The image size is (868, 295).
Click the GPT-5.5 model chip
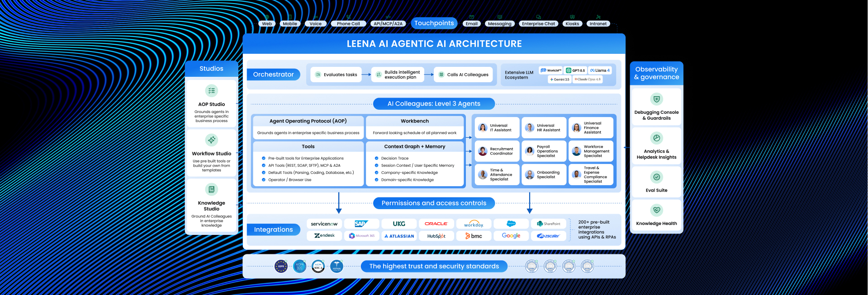click(575, 70)
